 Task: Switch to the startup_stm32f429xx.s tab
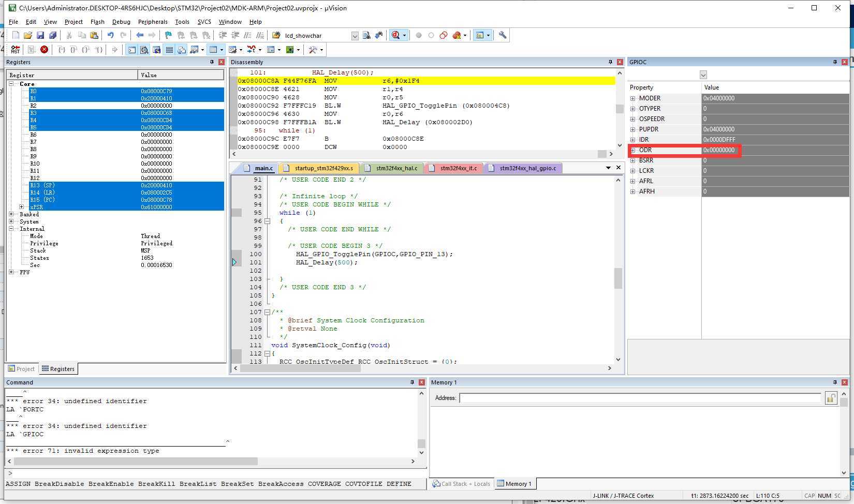coord(319,168)
